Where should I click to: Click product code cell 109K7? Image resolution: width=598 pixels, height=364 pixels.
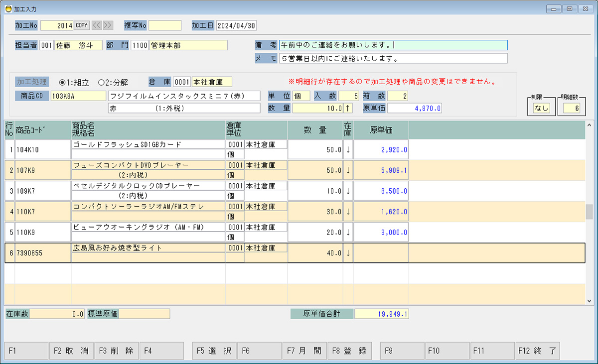(x=43, y=191)
